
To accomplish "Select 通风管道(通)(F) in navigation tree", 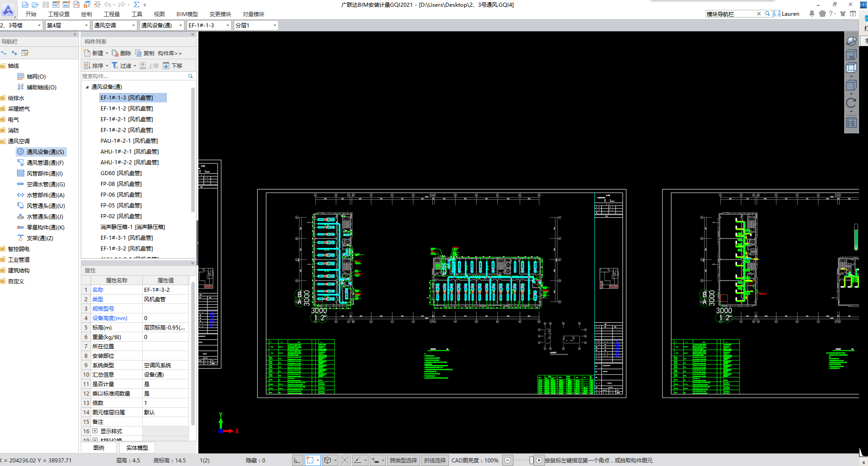I will click(x=45, y=163).
